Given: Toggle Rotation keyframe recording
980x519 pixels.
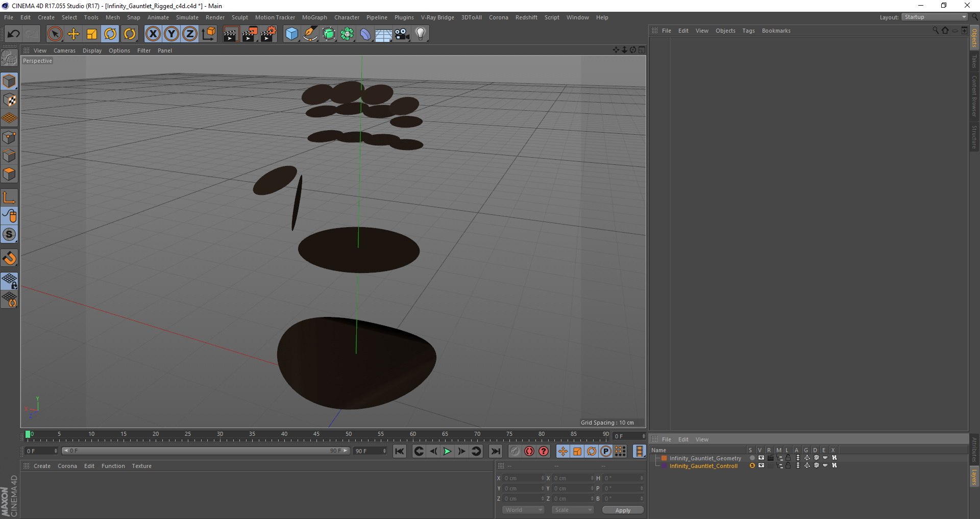Looking at the screenshot, I should tap(592, 451).
